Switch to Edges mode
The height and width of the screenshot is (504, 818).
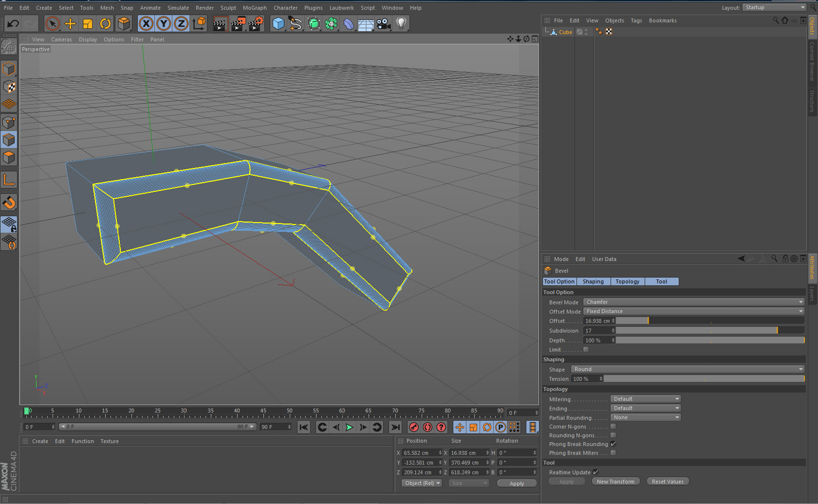pyautogui.click(x=9, y=140)
